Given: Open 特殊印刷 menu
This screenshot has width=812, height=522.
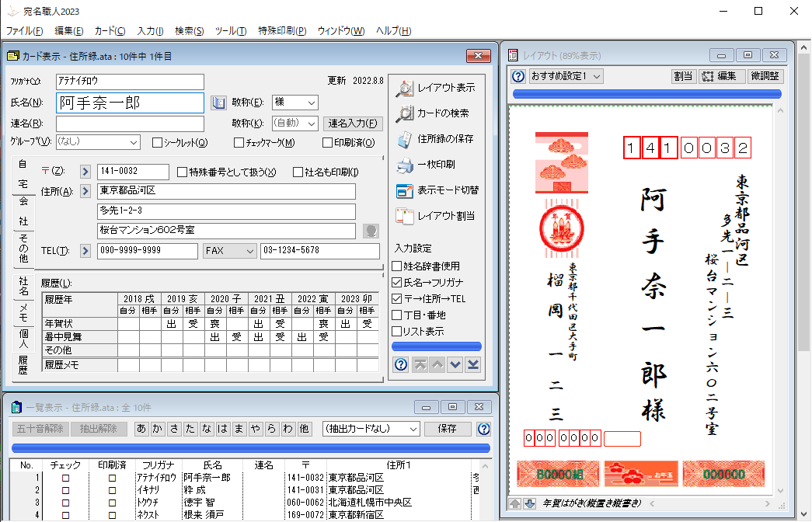Looking at the screenshot, I should pos(282,31).
